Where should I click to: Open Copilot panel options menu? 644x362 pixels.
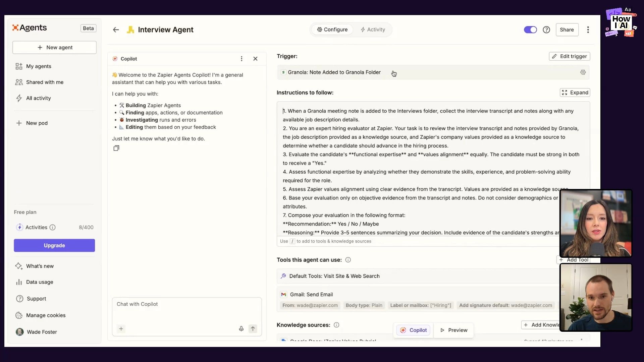[241, 59]
